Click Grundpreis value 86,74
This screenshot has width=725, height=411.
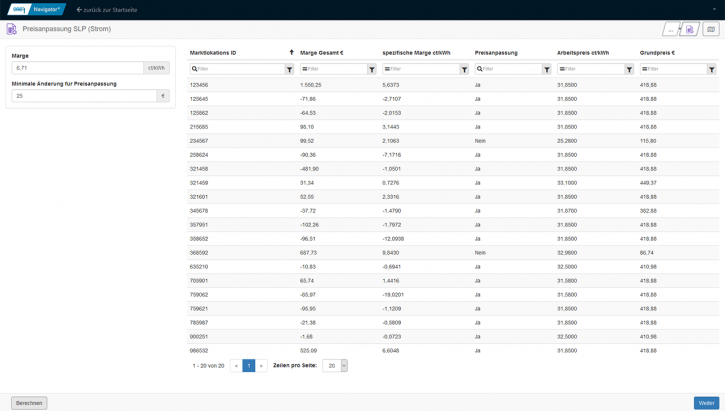[x=646, y=253]
